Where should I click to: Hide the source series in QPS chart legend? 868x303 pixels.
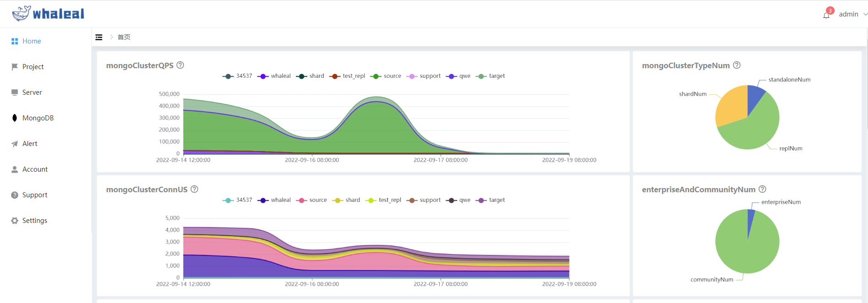tap(386, 76)
